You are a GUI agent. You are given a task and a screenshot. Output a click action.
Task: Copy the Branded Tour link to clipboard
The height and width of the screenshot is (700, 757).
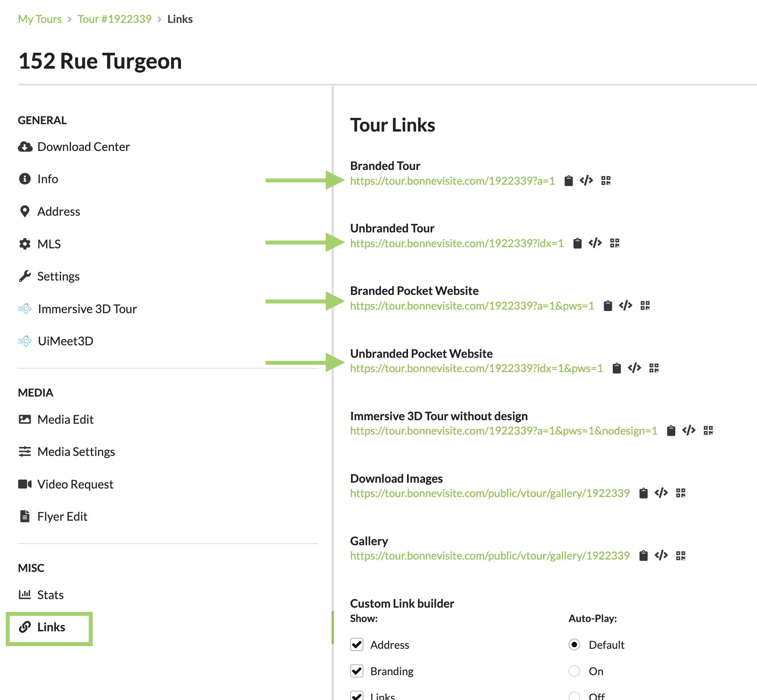pyautogui.click(x=569, y=181)
